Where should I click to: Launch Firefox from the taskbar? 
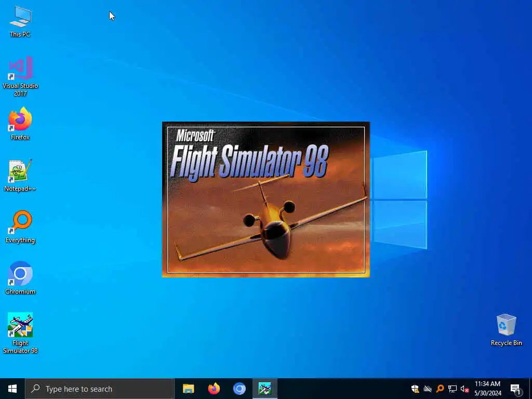coord(214,389)
